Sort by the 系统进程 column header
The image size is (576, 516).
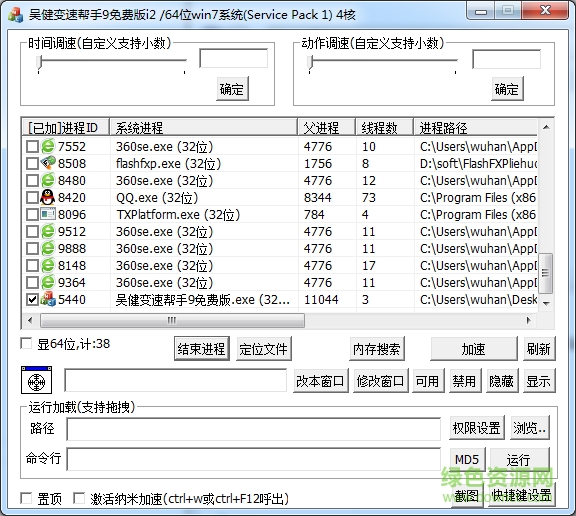[204, 128]
